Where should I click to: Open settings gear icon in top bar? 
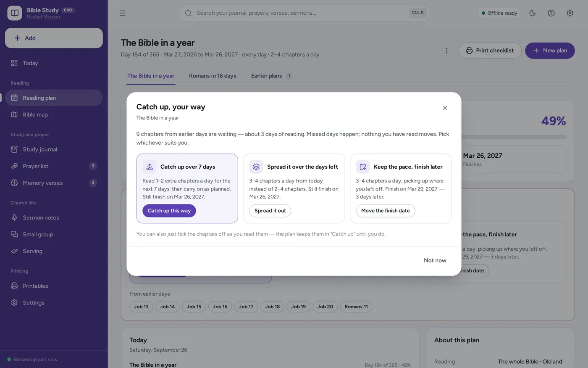[x=570, y=13]
